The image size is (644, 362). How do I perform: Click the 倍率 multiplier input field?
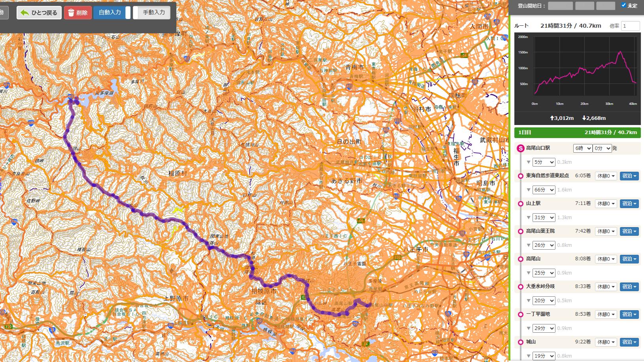[x=630, y=26]
